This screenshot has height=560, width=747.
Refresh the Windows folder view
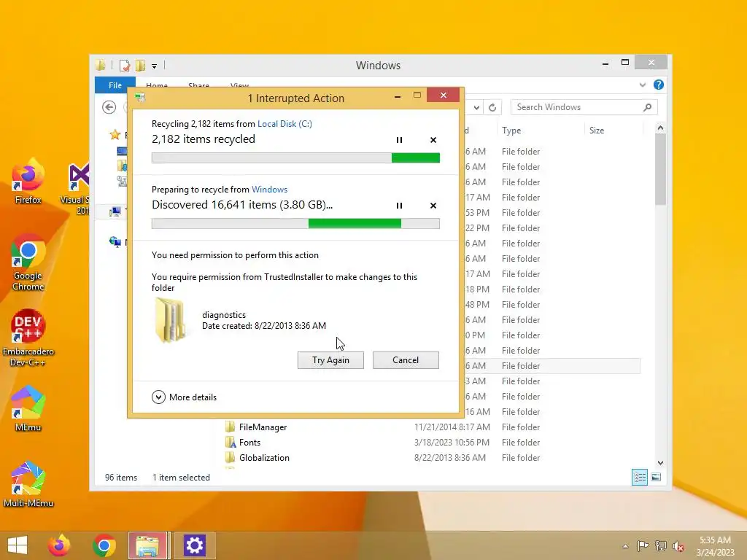coord(492,108)
